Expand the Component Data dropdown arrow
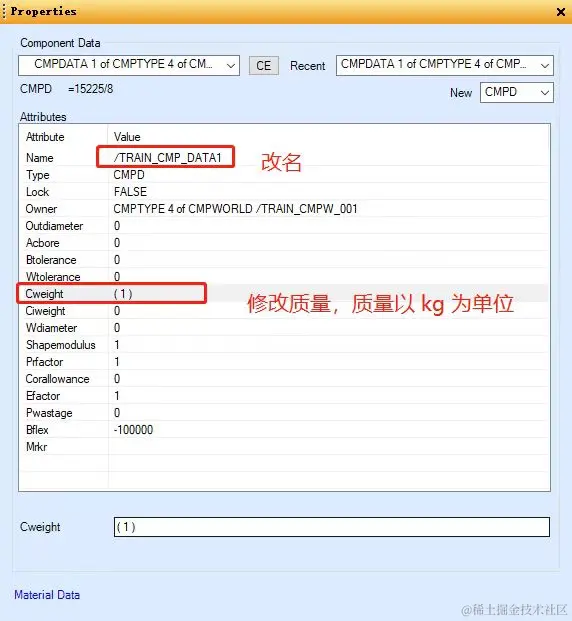Image resolution: width=572 pixels, height=621 pixels. pos(231,66)
